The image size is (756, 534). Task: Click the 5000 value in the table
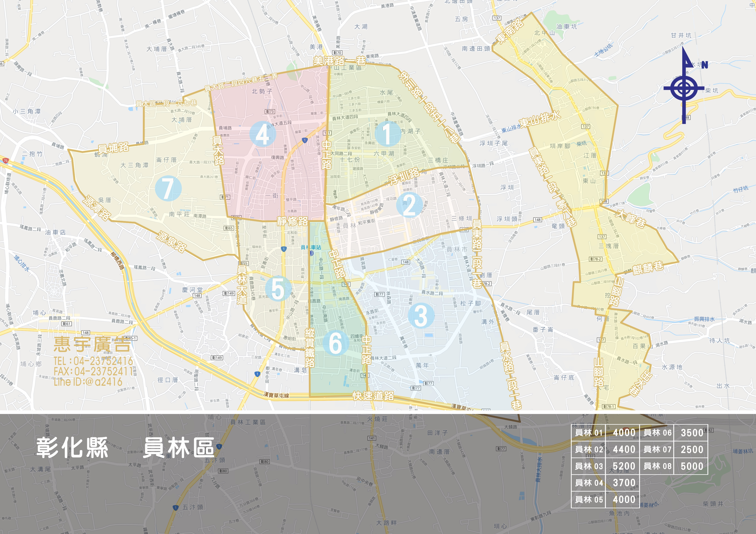coord(692,466)
